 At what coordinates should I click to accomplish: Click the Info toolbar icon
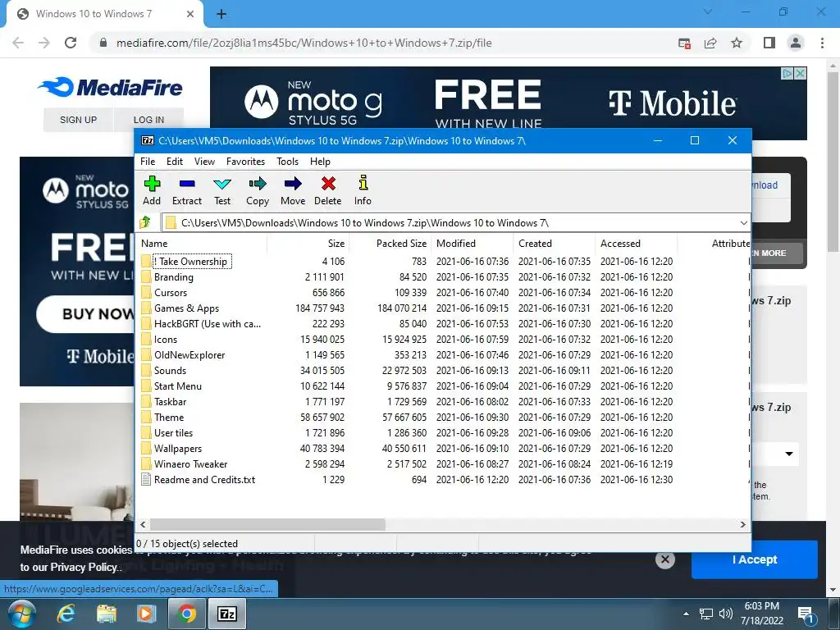click(363, 190)
